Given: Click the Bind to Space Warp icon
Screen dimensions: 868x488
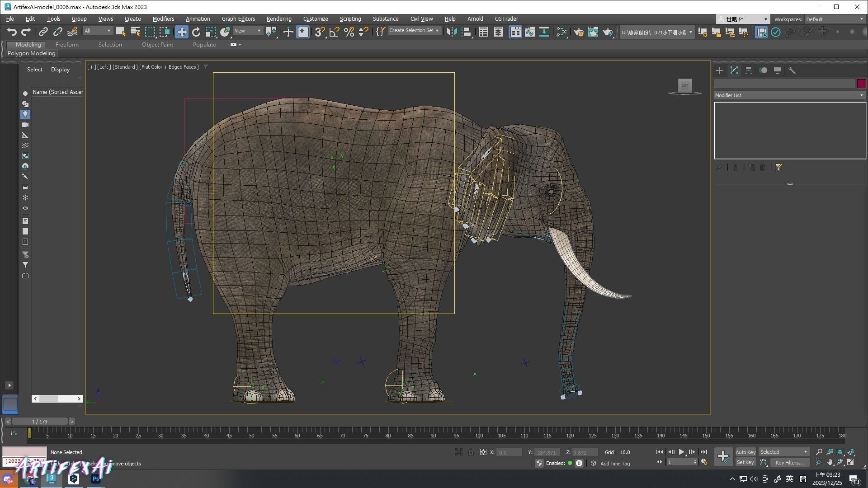Looking at the screenshot, I should pyautogui.click(x=72, y=32).
